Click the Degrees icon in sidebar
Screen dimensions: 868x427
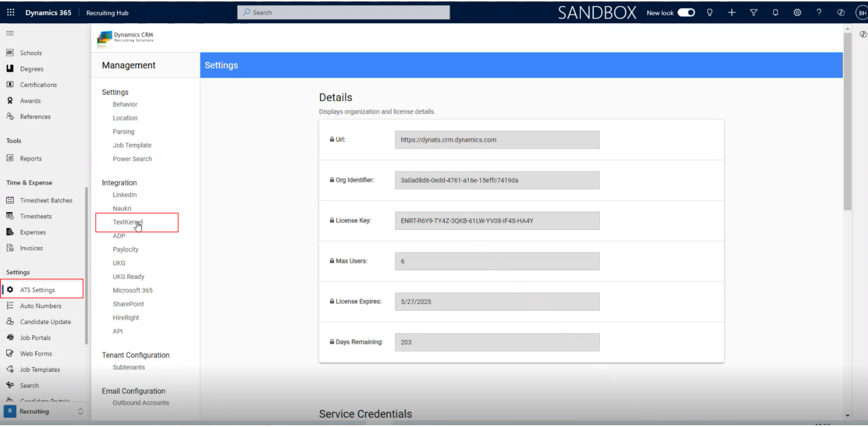[10, 69]
